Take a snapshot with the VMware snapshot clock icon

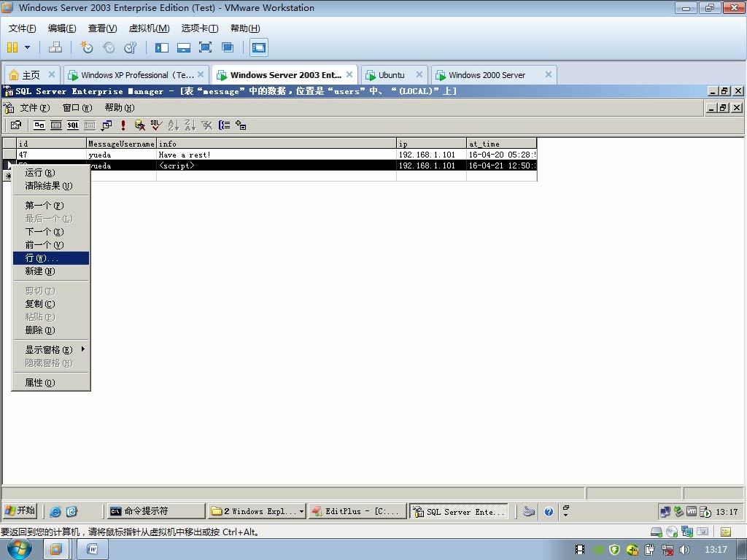click(x=86, y=47)
